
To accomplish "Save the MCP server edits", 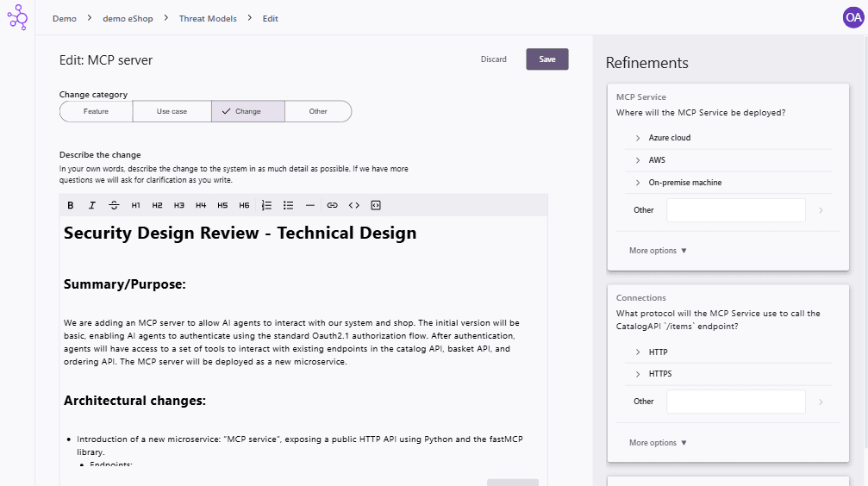I will (547, 59).
